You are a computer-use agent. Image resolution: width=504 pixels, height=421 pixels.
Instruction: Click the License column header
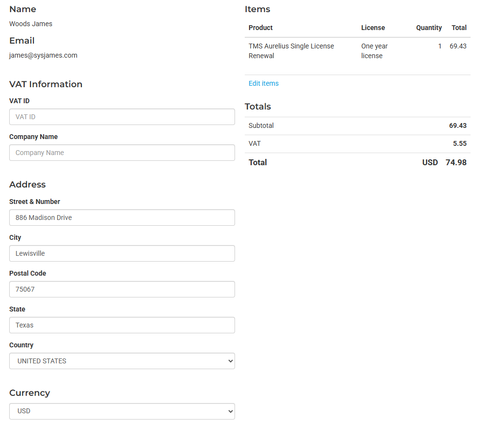click(373, 28)
